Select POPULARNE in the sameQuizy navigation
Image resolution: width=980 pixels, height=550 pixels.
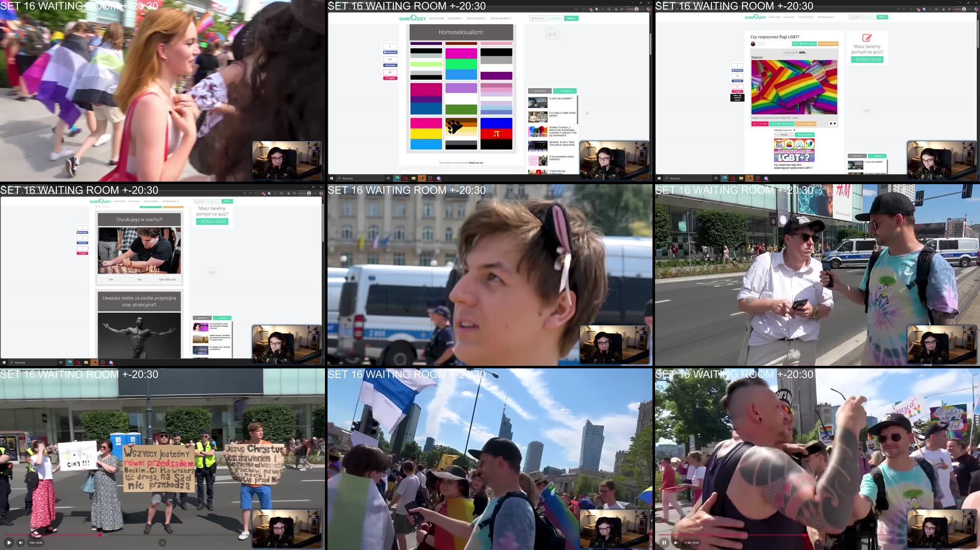pos(437,18)
